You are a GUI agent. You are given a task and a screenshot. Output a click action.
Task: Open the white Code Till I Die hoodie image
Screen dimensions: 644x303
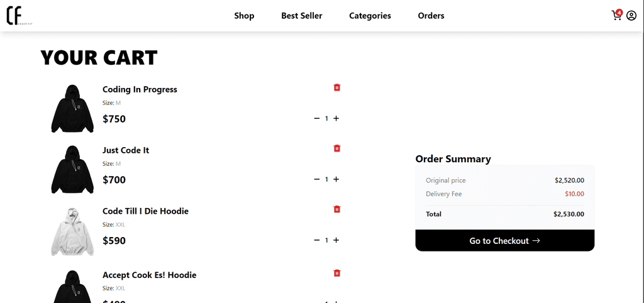pyautogui.click(x=72, y=232)
